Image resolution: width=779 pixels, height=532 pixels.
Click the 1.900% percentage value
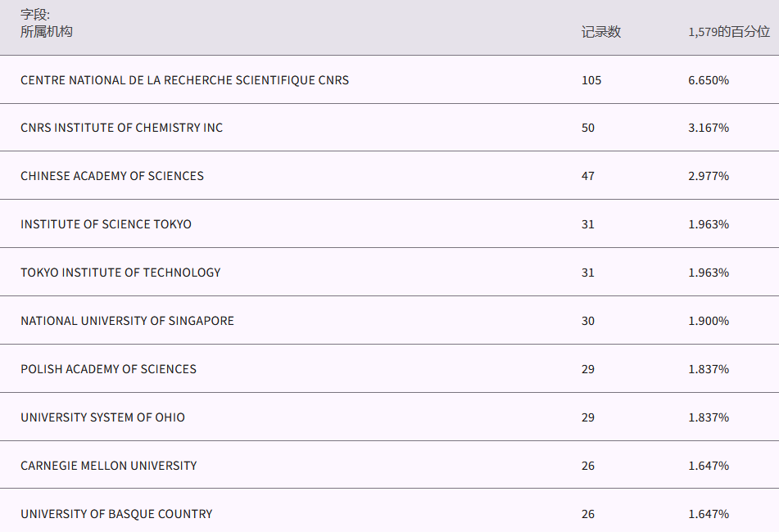(709, 321)
